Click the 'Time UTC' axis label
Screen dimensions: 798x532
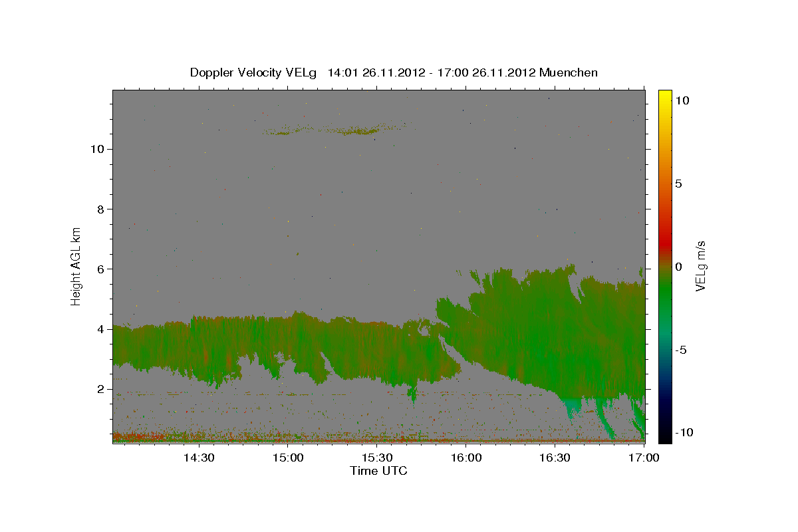(378, 471)
